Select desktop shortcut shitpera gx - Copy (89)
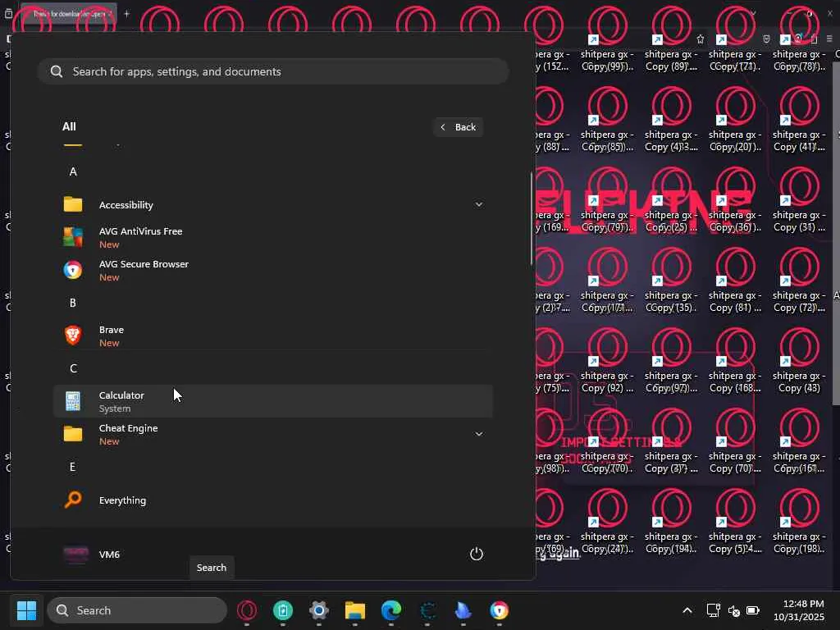This screenshot has width=840, height=630. pos(671,41)
